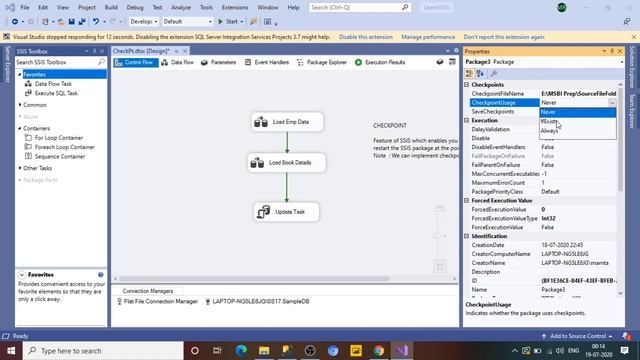The height and width of the screenshot is (360, 640).
Task: Open the Project menu
Action: coord(87,7)
